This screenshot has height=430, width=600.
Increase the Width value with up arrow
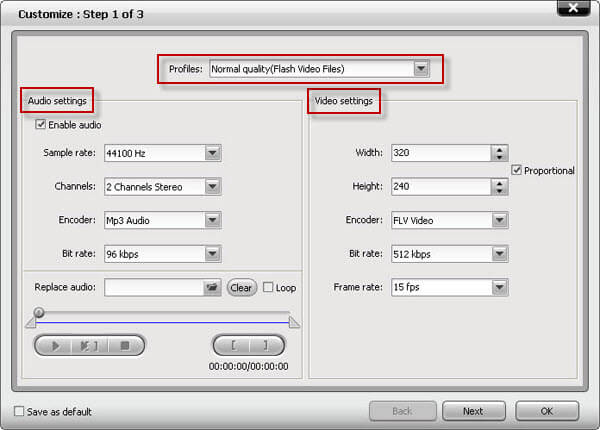(x=499, y=149)
